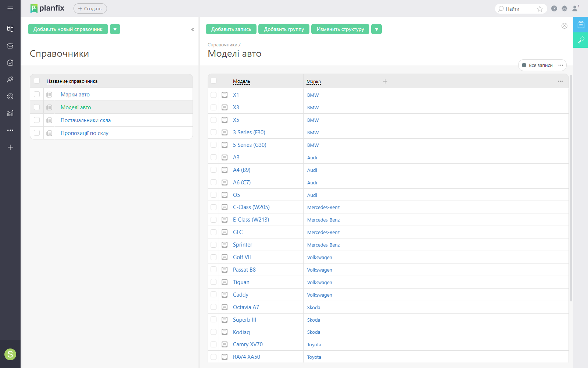Open user avatar S profile

coord(10,354)
